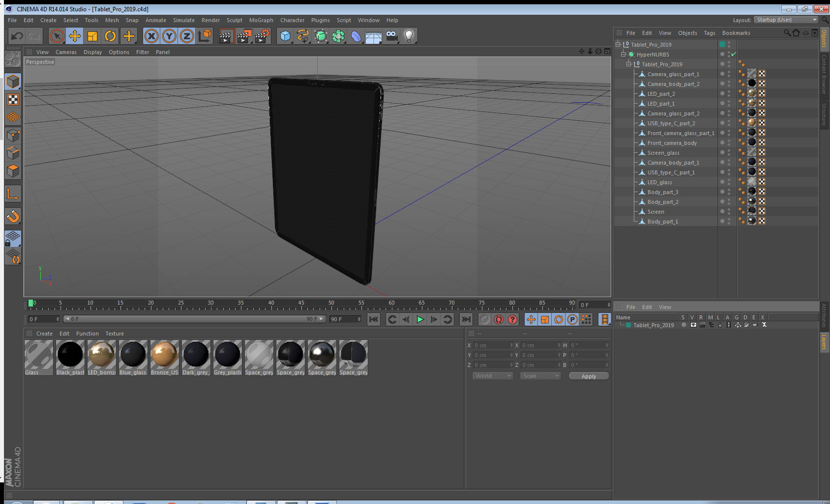Switch to Texture mode
The image size is (830, 504).
click(13, 100)
